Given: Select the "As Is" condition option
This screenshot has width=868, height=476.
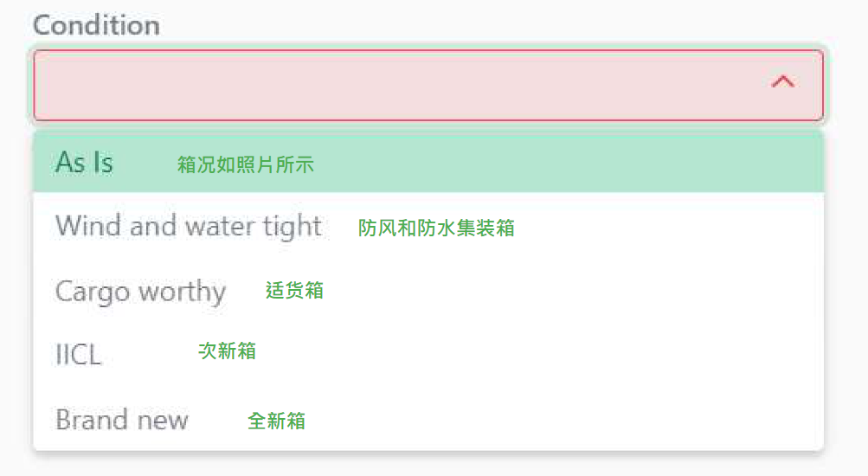Looking at the screenshot, I should (85, 163).
